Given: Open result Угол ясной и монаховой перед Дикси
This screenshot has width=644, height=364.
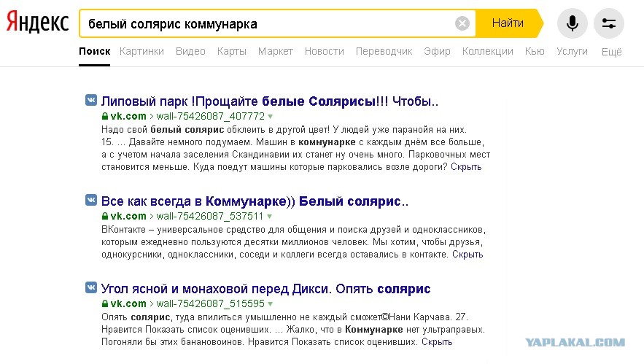Looking at the screenshot, I should (x=265, y=289).
